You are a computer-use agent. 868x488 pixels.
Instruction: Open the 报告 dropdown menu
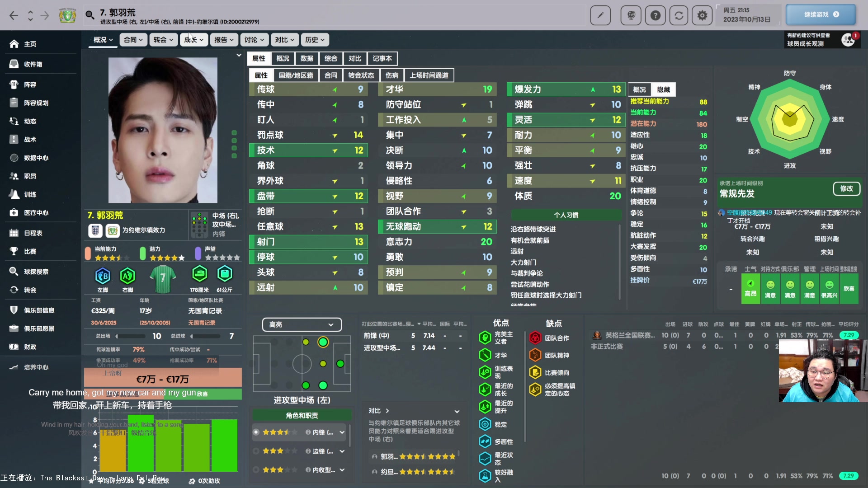(224, 40)
